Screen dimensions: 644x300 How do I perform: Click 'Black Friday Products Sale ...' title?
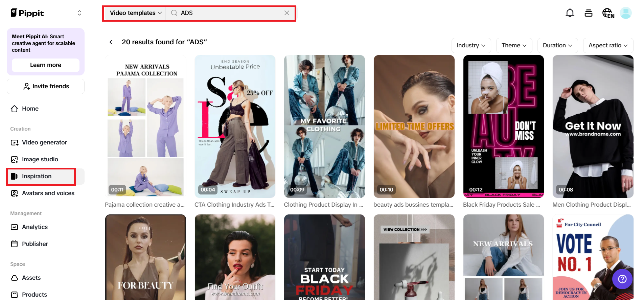(x=502, y=205)
